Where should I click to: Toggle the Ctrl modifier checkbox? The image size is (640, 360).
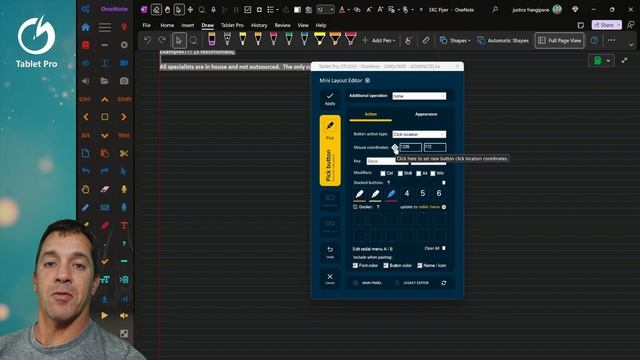coord(383,173)
